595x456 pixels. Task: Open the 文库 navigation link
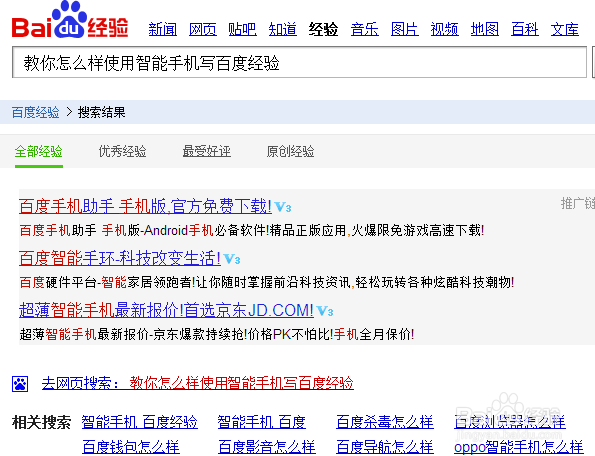(x=565, y=29)
